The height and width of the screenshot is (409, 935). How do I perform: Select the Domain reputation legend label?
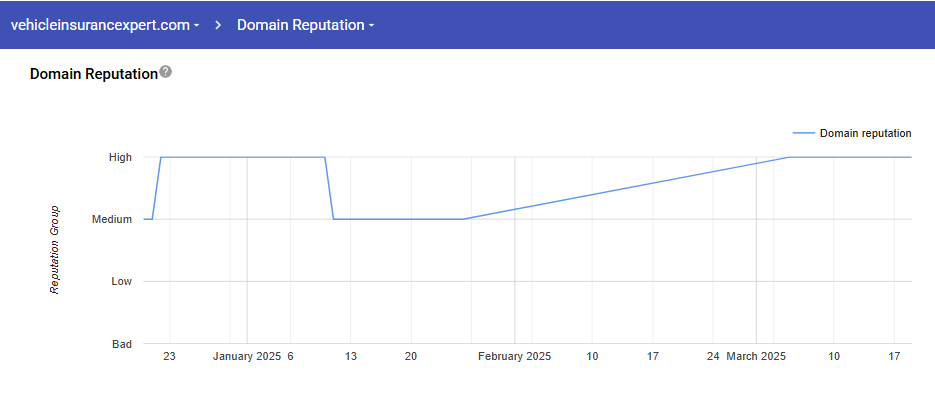pyautogui.click(x=865, y=133)
